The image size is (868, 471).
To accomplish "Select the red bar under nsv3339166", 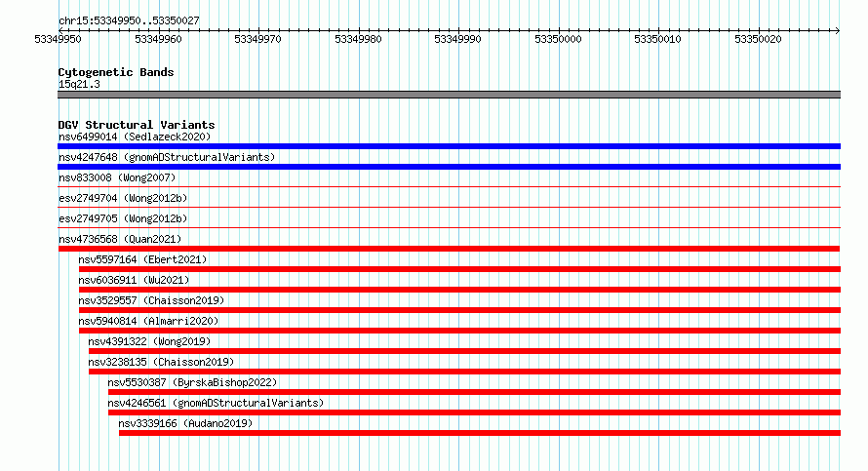I will pyautogui.click(x=480, y=433).
